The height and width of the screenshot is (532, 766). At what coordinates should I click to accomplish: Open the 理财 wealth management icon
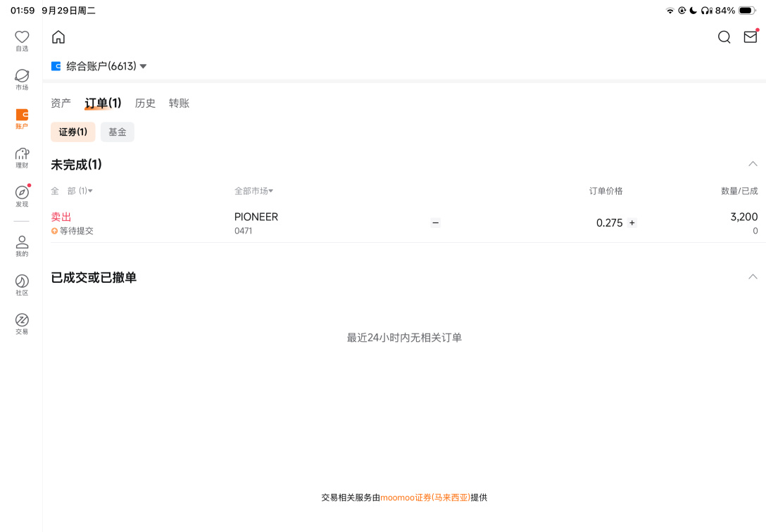tap(22, 158)
